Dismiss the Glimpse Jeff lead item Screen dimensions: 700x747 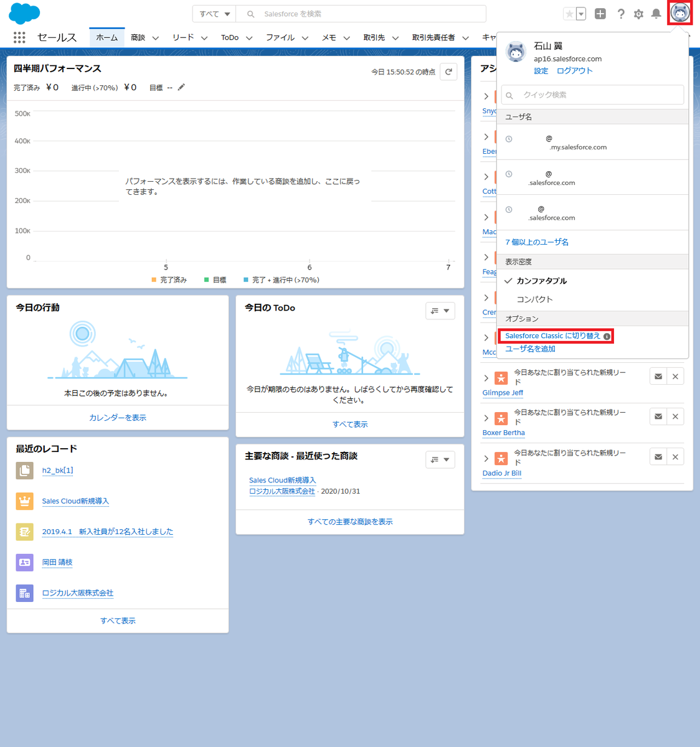675,376
